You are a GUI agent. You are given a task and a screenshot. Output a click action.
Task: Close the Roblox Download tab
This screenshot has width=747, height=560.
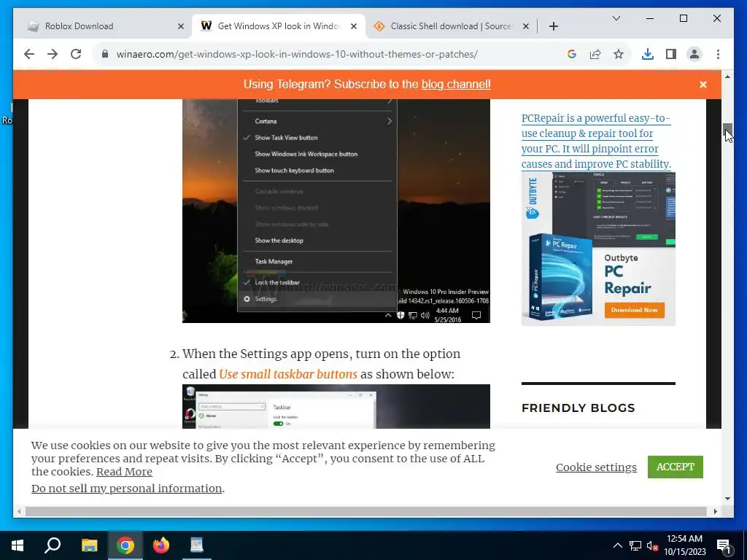[x=181, y=26]
